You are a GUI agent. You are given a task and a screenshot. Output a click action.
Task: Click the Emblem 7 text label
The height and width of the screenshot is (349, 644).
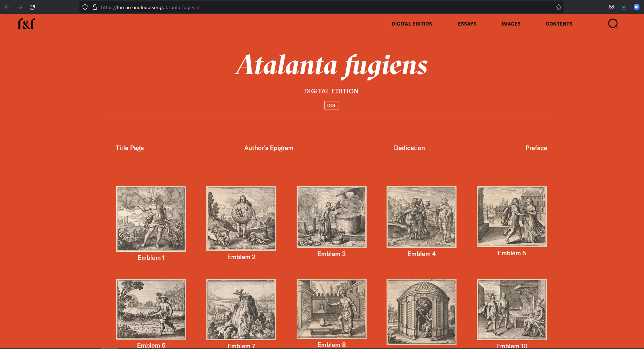pyautogui.click(x=241, y=346)
